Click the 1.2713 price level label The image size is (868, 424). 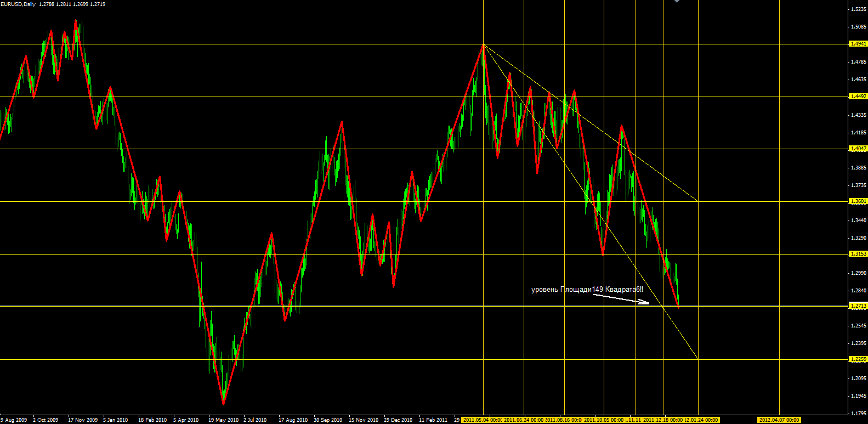[x=858, y=306]
